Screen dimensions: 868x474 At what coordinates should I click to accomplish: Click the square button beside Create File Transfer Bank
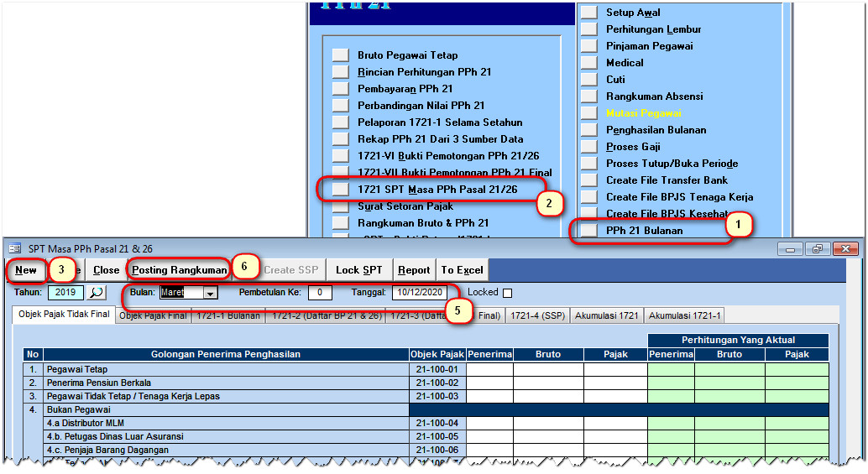[x=589, y=180]
